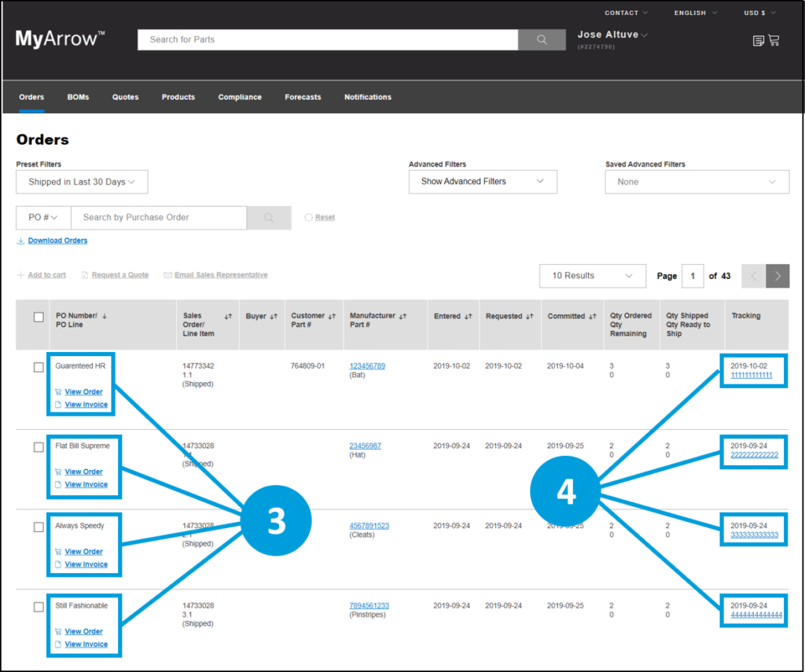Click the Download Orders download icon
805x672 pixels.
point(21,240)
